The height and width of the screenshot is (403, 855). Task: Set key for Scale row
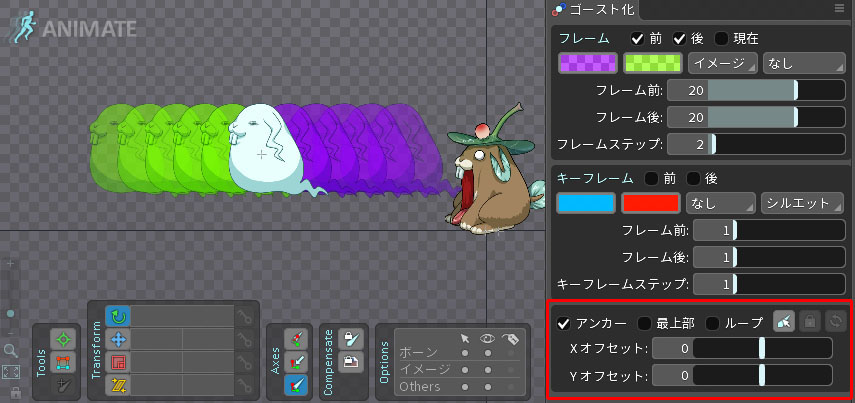click(245, 362)
